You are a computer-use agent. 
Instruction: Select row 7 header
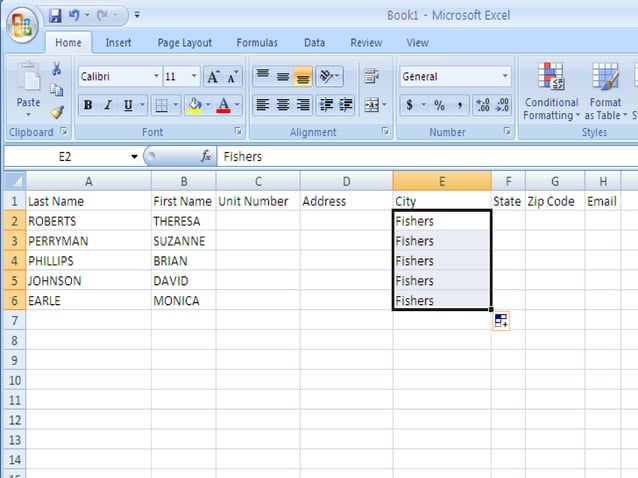coord(15,321)
